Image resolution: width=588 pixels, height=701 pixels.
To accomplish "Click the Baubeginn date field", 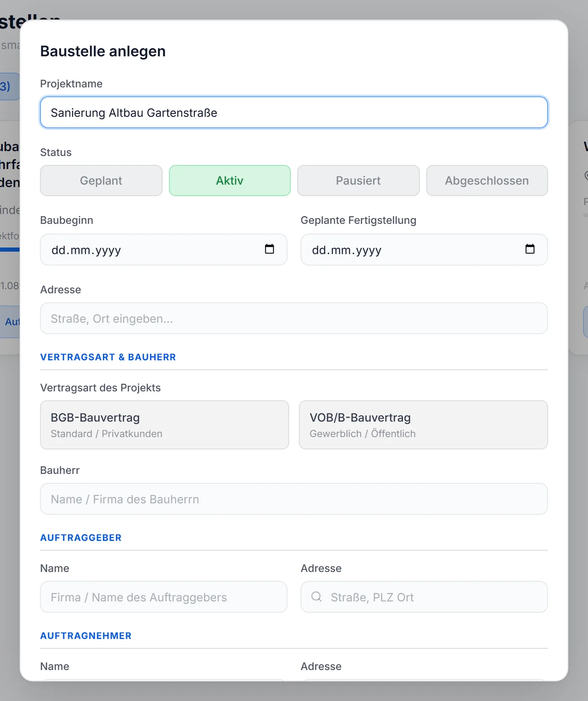I will [x=164, y=250].
